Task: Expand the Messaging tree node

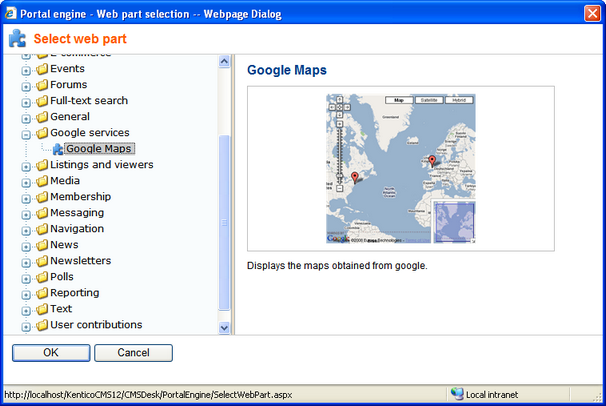Action: tap(26, 215)
